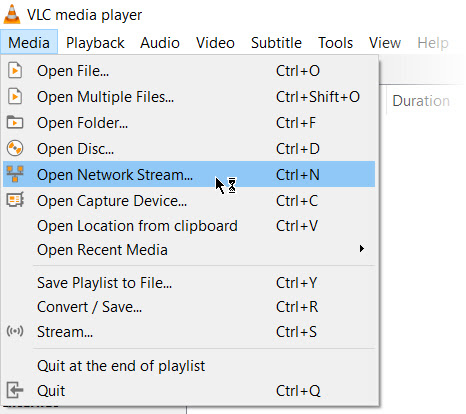This screenshot has width=466, height=414.
Task: Click the Quit exit arrow icon
Action: point(15,390)
